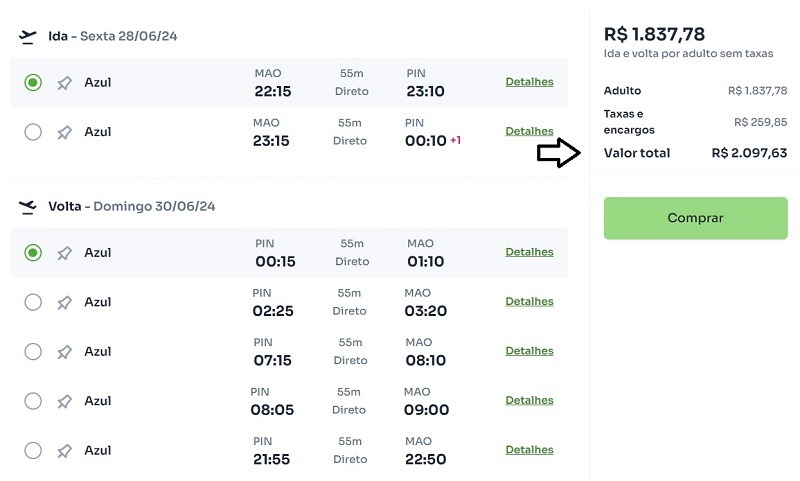Pin the 21:55 return flight
The height and width of the screenshot is (481, 800).
(64, 451)
